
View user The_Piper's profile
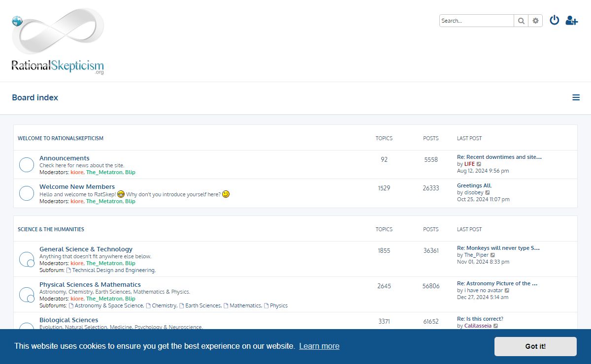pyautogui.click(x=476, y=255)
